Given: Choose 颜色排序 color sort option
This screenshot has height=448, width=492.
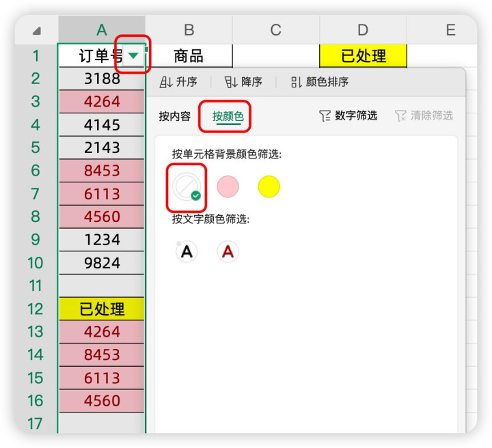Looking at the screenshot, I should [x=319, y=82].
